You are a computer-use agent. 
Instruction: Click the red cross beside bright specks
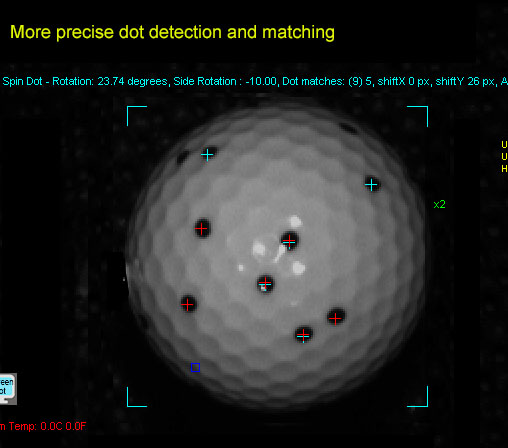(x=289, y=240)
